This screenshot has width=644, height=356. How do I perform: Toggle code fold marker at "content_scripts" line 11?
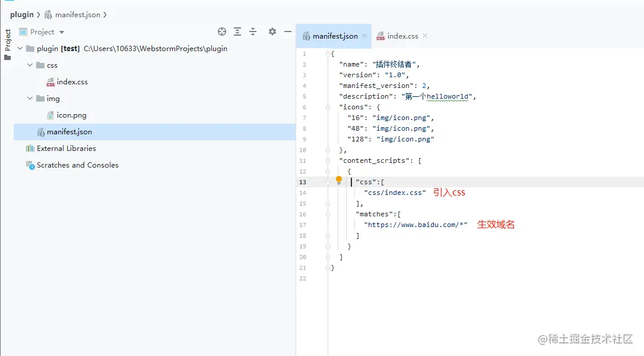(328, 160)
